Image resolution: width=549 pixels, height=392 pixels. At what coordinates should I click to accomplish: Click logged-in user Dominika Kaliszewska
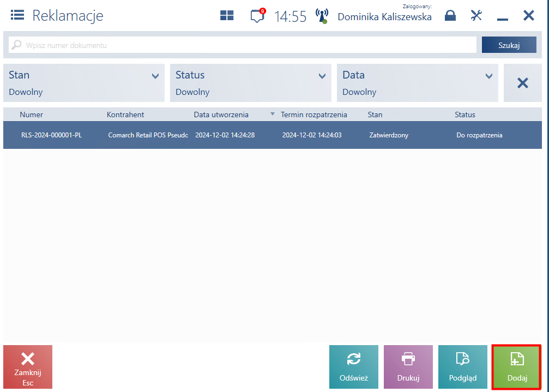click(384, 17)
